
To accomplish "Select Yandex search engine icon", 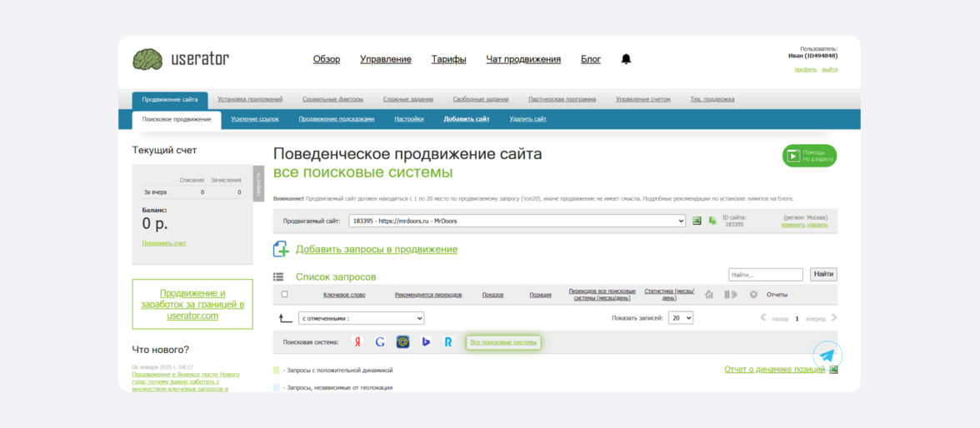I will pyautogui.click(x=357, y=342).
